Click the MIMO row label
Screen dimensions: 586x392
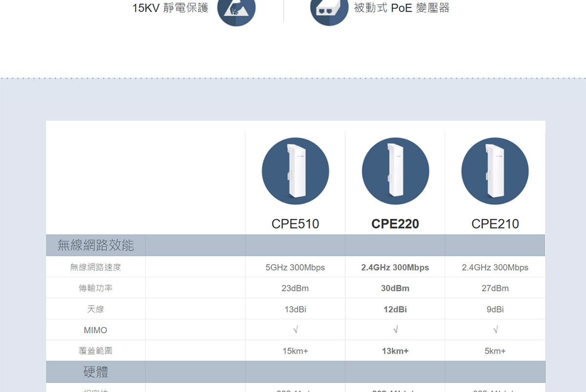(x=95, y=330)
